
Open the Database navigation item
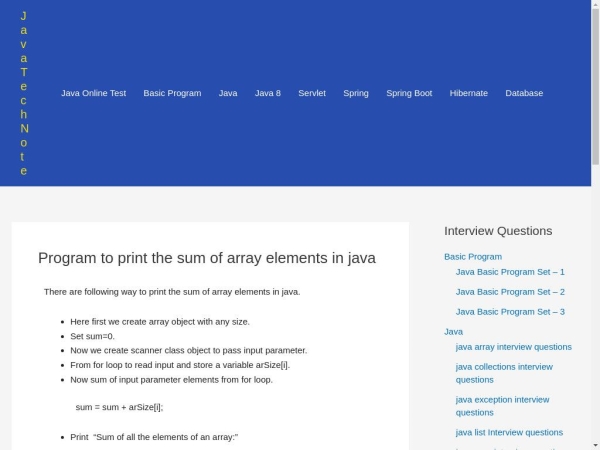click(524, 93)
